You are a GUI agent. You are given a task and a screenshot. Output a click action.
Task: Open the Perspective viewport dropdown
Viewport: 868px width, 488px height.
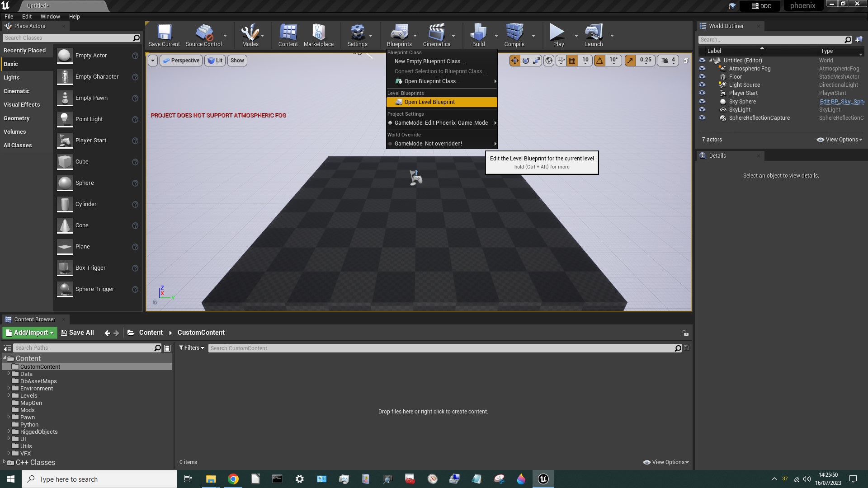click(180, 60)
